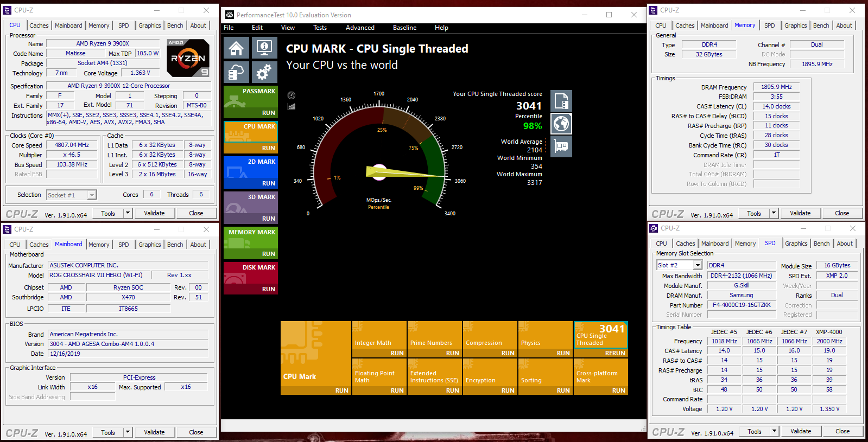
Task: Switch to the small gauge view icon
Action: (292, 95)
